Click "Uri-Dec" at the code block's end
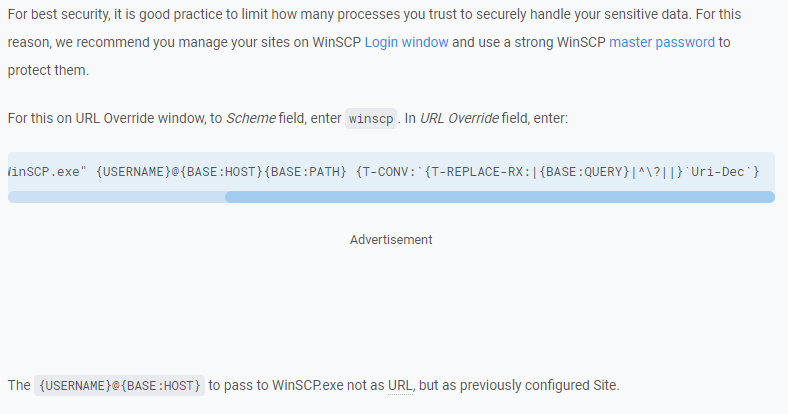This screenshot has height=414, width=788. click(x=719, y=172)
